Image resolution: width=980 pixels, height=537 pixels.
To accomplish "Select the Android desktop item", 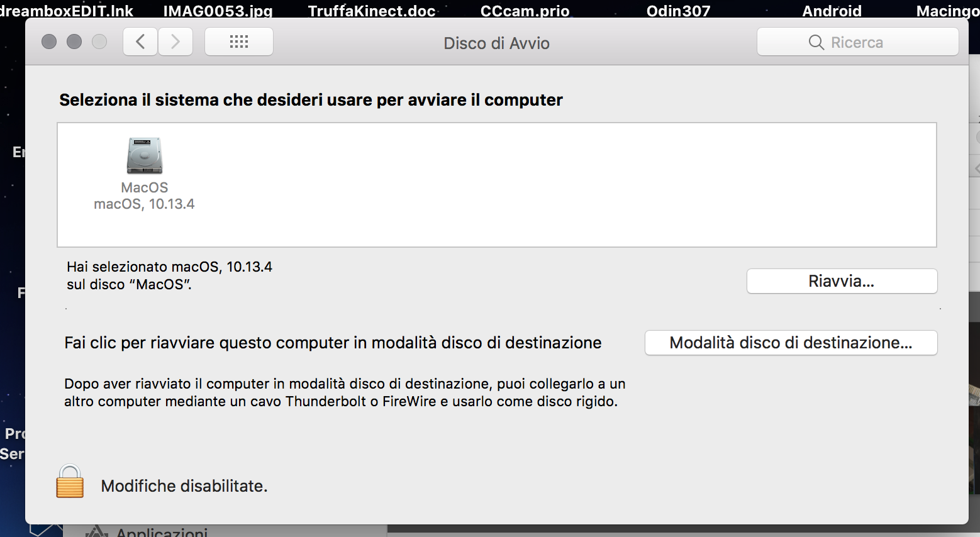I will 832,11.
